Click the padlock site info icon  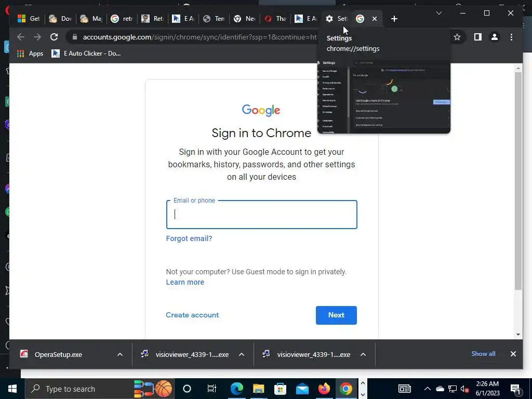(75, 37)
